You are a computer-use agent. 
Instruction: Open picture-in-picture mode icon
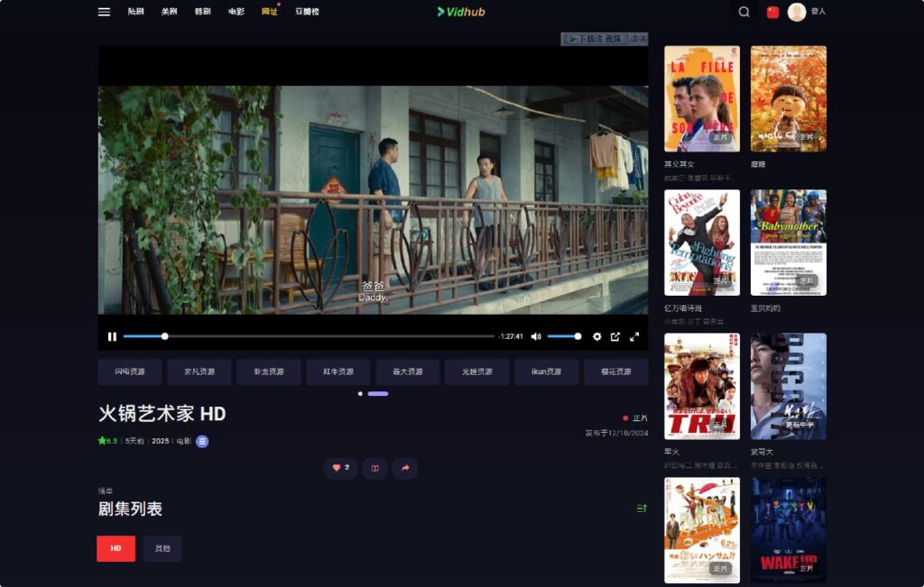(x=616, y=335)
